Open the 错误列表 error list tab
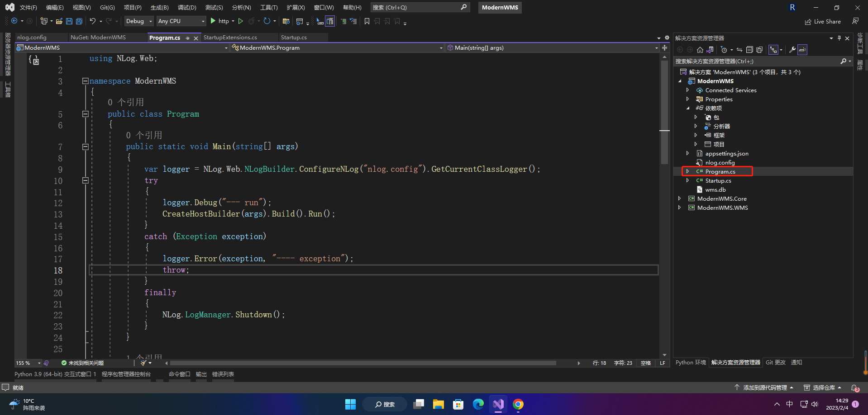Viewport: 868px width, 415px height. click(223, 374)
